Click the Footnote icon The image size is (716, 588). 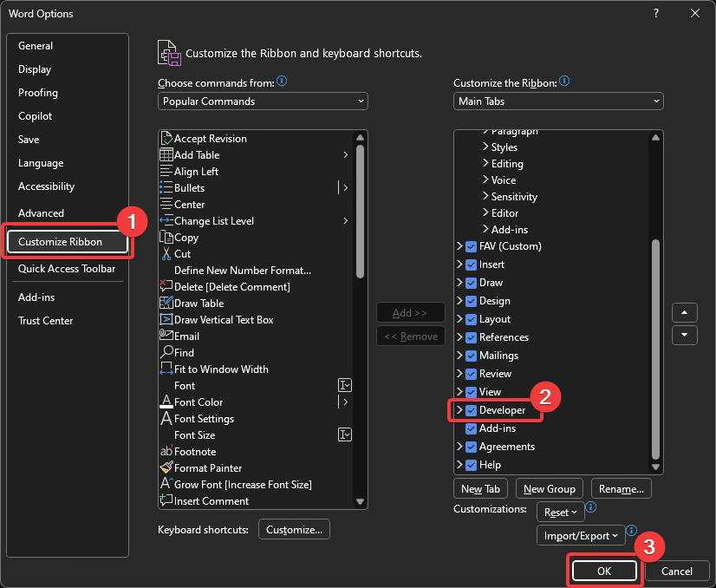pos(166,450)
